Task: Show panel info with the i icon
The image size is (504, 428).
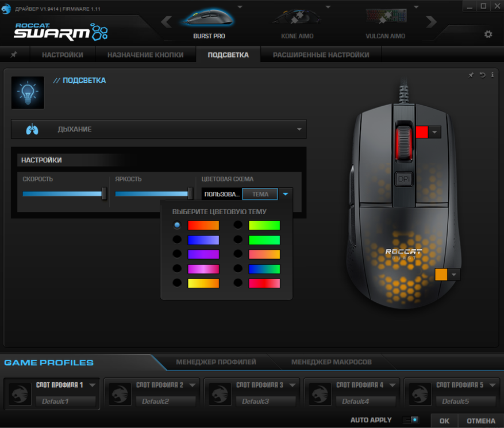Action: pos(493,75)
